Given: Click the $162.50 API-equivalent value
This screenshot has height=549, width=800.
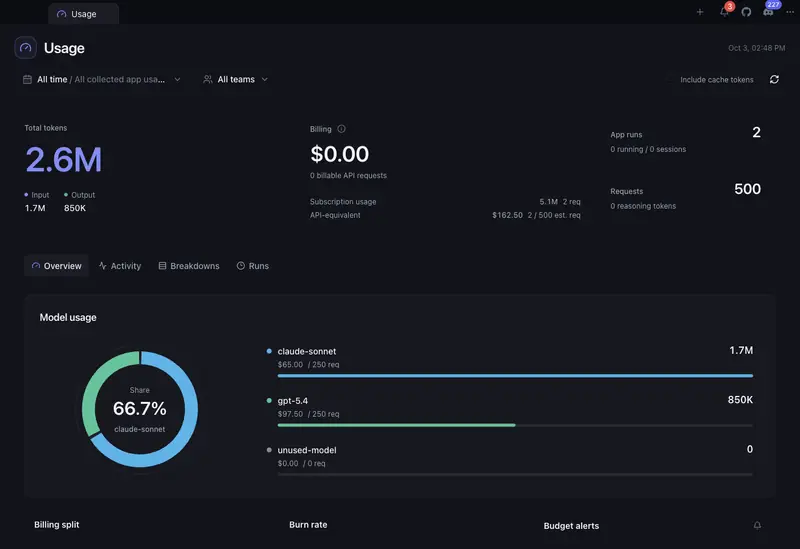Looking at the screenshot, I should 507,215.
